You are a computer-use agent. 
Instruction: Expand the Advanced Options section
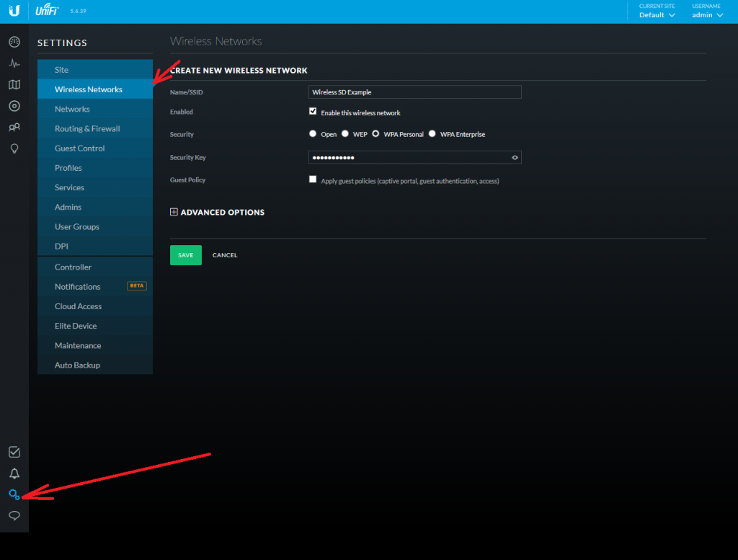tap(218, 212)
